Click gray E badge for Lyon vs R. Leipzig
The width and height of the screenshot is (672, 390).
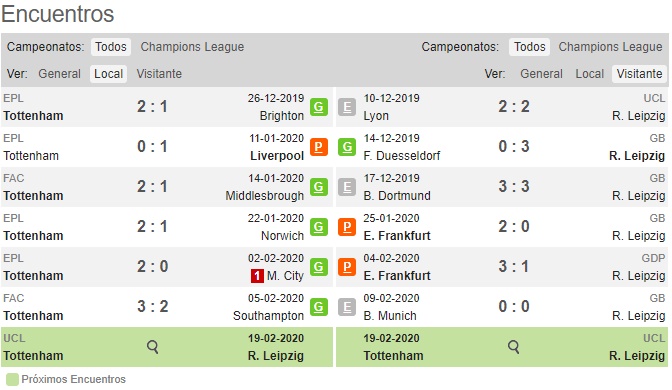point(347,107)
